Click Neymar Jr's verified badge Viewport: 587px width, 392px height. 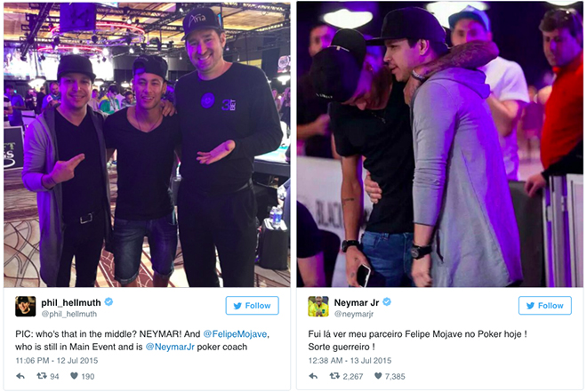click(387, 302)
